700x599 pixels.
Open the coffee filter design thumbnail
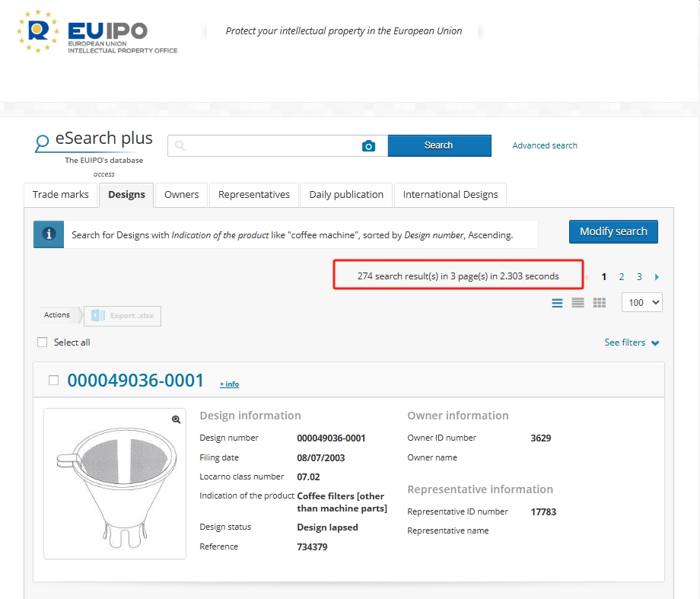(x=115, y=484)
